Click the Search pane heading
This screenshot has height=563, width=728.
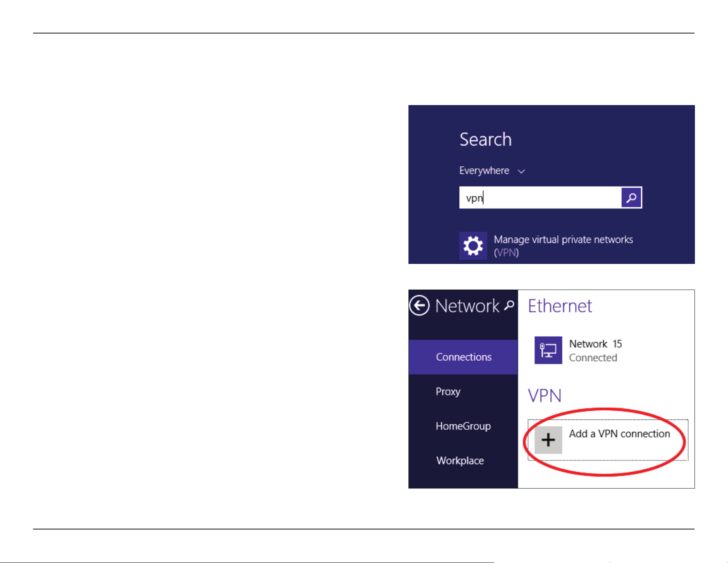coord(486,139)
